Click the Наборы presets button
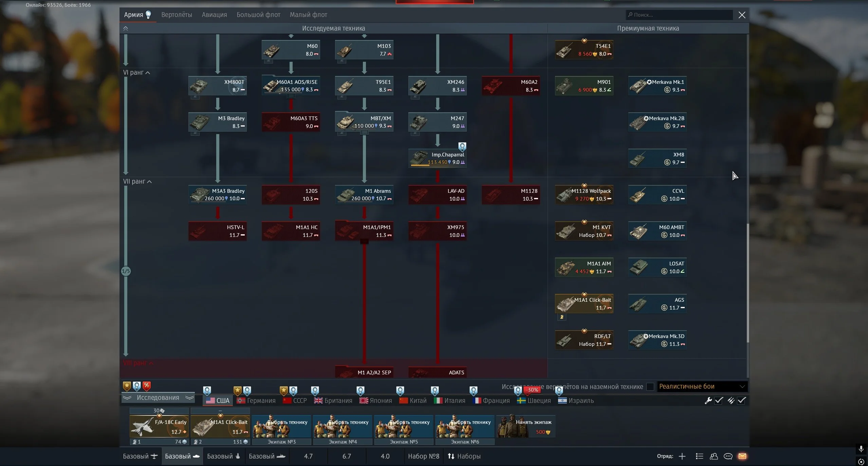Image resolution: width=868 pixels, height=466 pixels. tap(464, 456)
